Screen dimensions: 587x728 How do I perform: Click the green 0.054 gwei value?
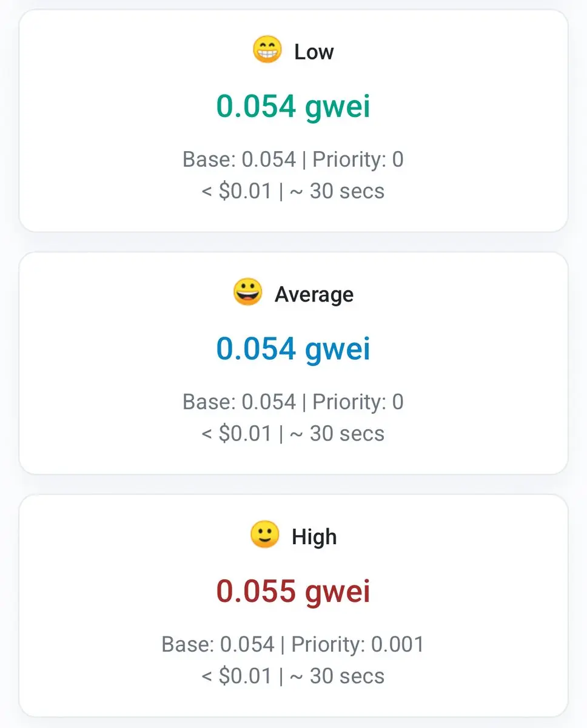click(x=293, y=107)
